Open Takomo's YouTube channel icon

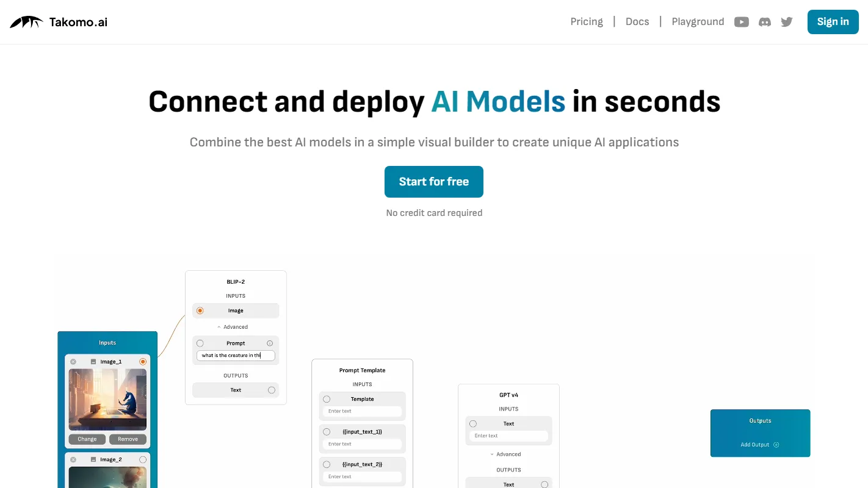741,21
